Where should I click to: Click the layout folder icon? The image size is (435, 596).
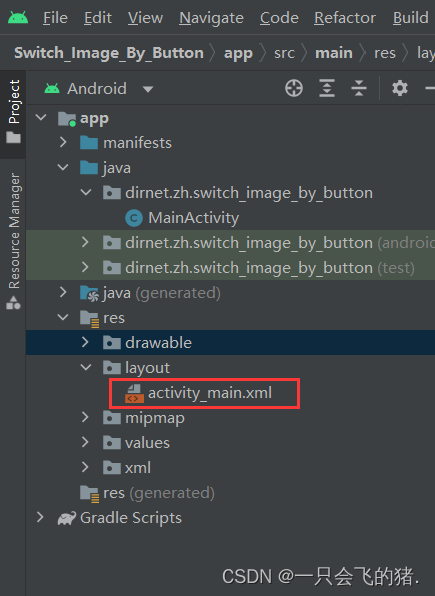(x=112, y=368)
